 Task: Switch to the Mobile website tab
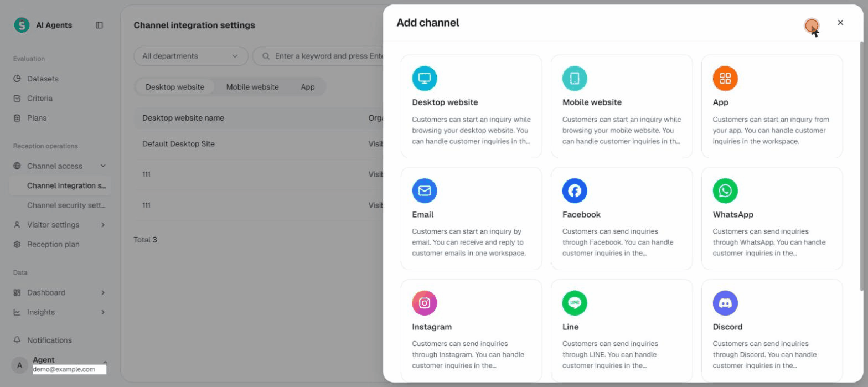click(252, 87)
